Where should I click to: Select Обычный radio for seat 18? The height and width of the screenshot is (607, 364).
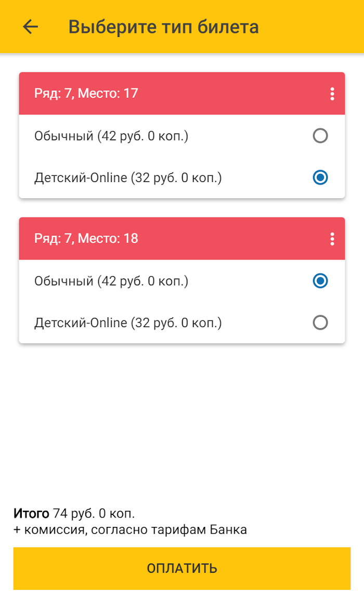320,281
